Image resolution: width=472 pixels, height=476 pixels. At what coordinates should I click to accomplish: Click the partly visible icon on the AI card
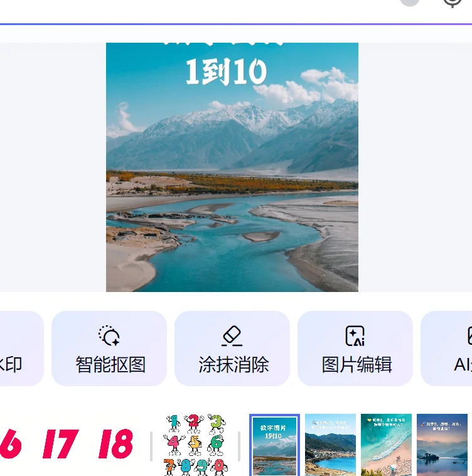[469, 336]
